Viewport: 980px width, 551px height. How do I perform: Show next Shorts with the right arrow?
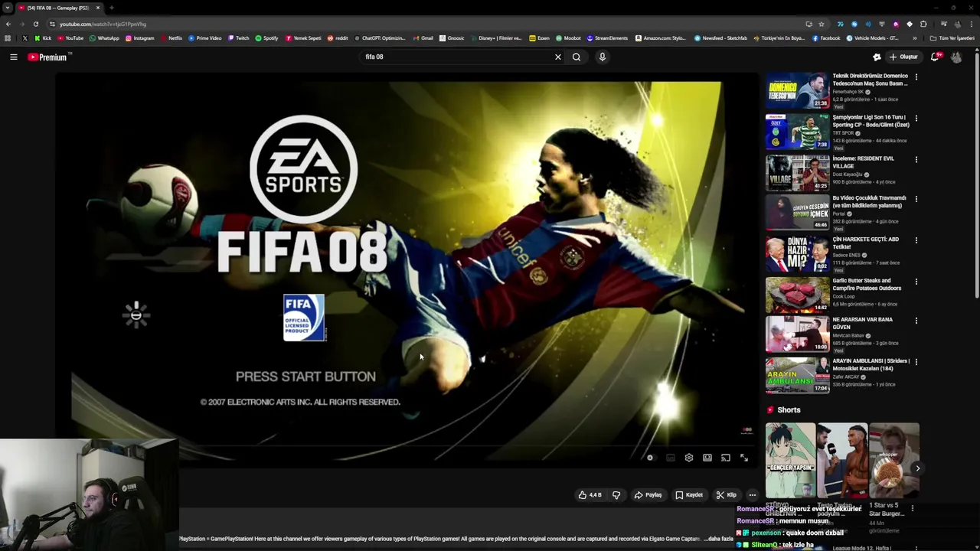point(917,468)
